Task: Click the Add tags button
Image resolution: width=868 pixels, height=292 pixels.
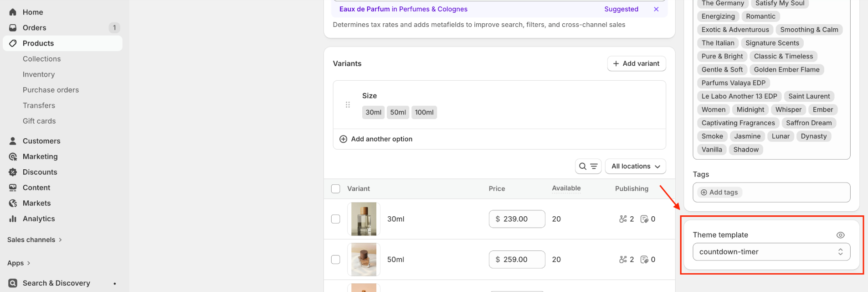Action: coord(719,193)
